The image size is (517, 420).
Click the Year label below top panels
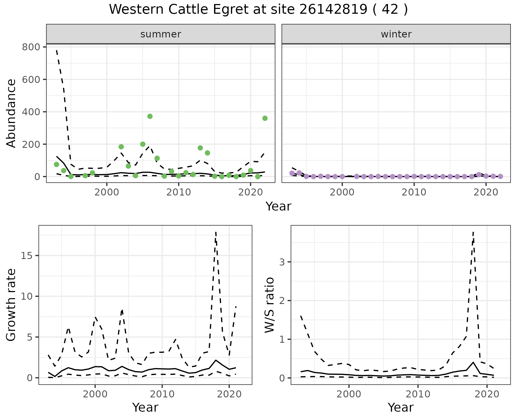tap(278, 206)
